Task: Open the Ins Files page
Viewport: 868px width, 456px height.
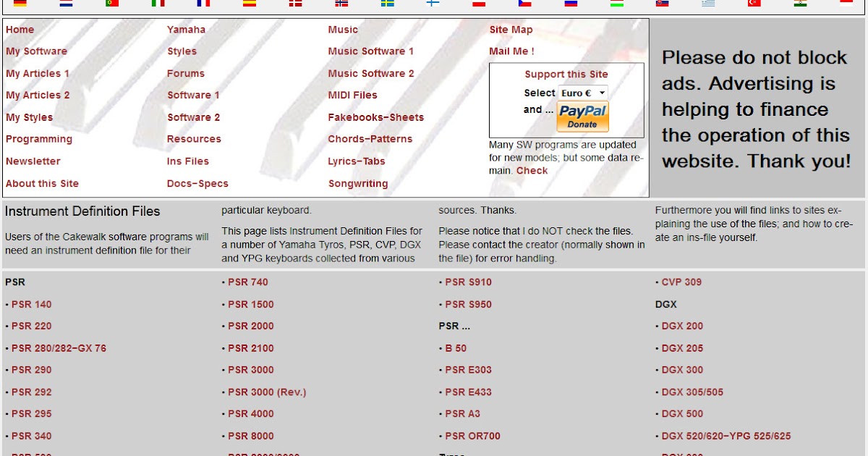Action: 188,161
